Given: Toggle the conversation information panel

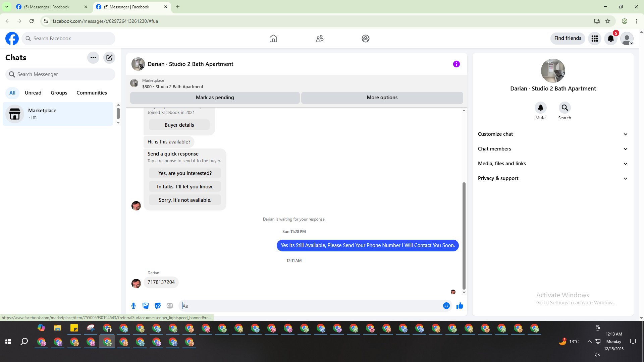Looking at the screenshot, I should point(456,64).
